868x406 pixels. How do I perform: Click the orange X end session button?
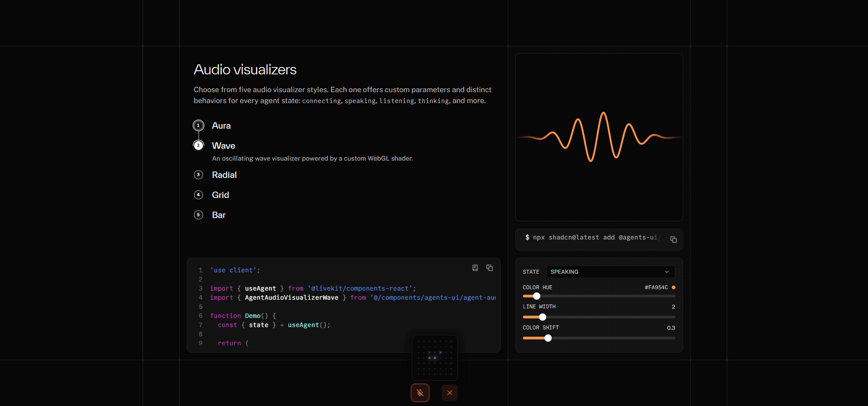450,393
